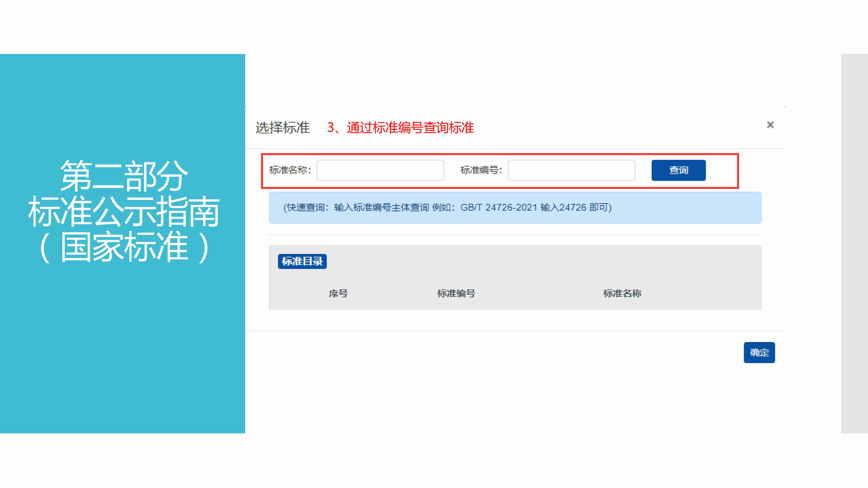Focus the 标准编号 input field
This screenshot has height=488, width=868.
pyautogui.click(x=572, y=170)
